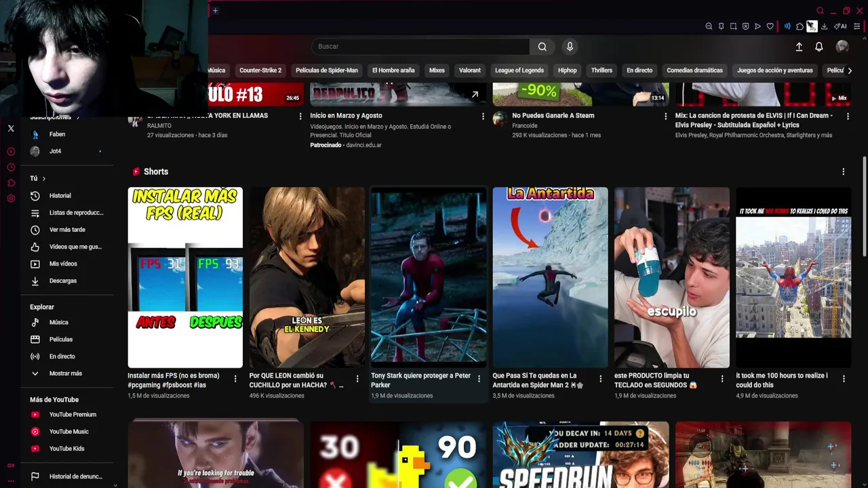Open the account avatar menu
The height and width of the screenshot is (488, 868).
[842, 46]
